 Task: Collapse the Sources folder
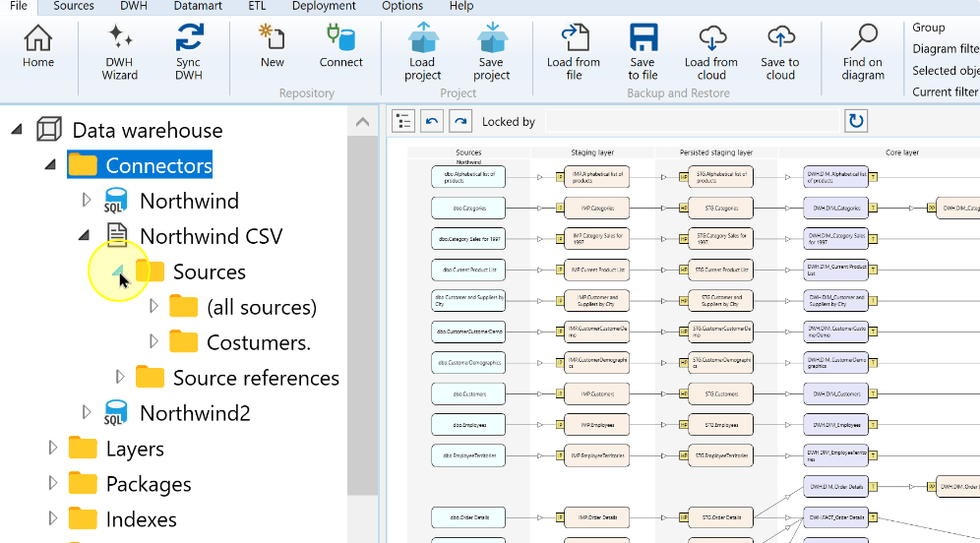coord(118,271)
